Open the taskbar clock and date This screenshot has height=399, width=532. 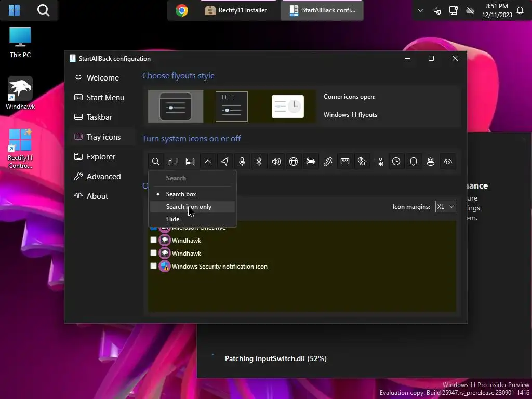[497, 10]
